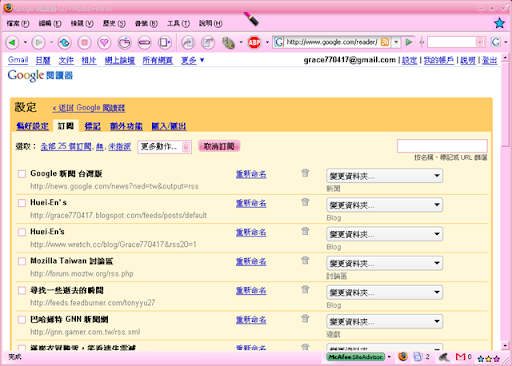Viewport: 512px width, 366px height.
Task: Click the gray shark fin status bar icon
Action: pos(444,357)
